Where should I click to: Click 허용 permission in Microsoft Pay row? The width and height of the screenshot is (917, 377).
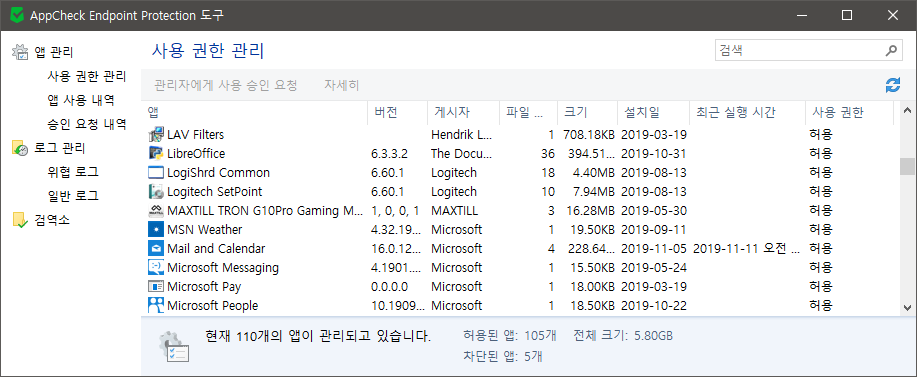[821, 286]
